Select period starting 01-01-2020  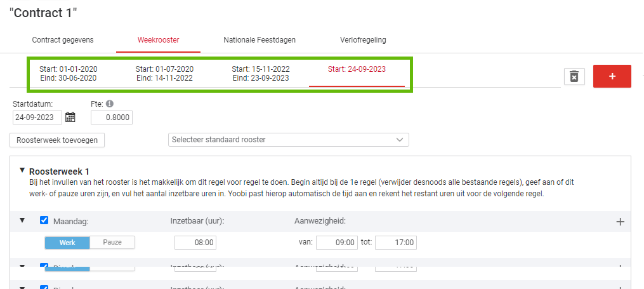(69, 73)
